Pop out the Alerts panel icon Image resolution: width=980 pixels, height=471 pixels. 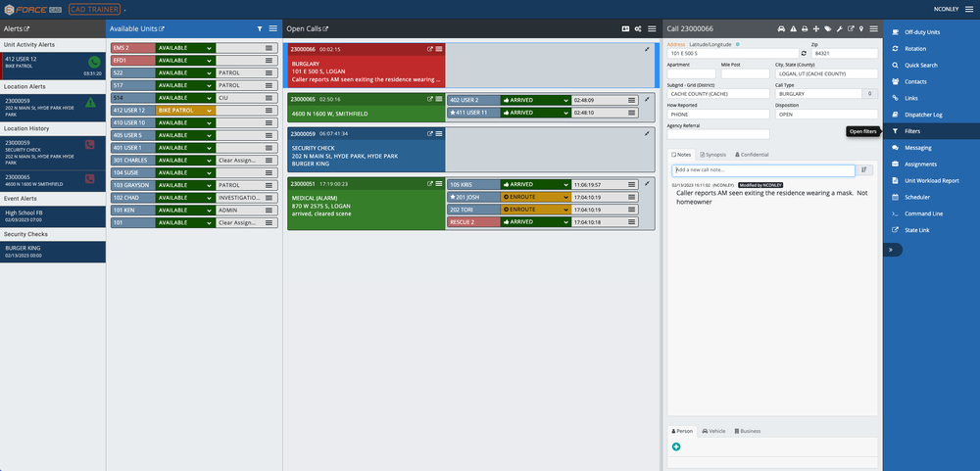[x=26, y=29]
